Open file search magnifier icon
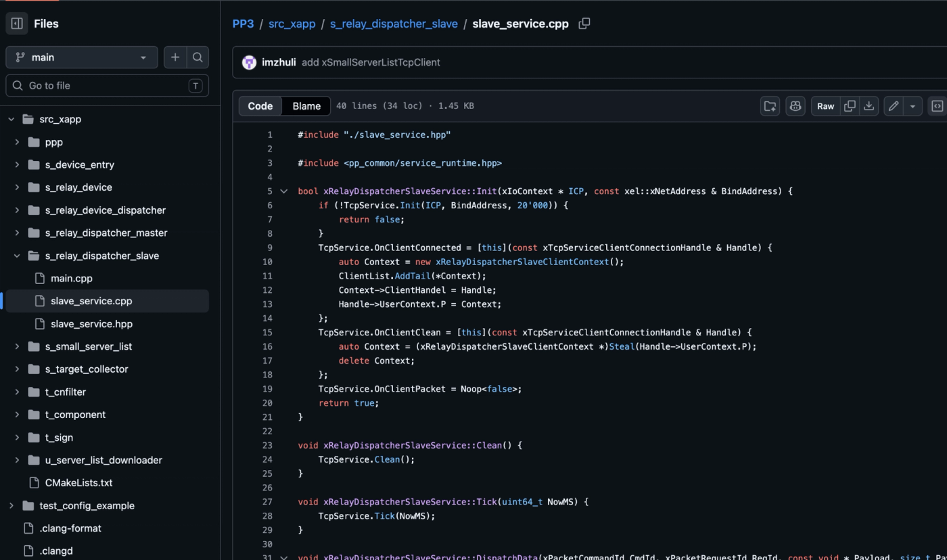Viewport: 947px width, 560px height. (x=198, y=57)
